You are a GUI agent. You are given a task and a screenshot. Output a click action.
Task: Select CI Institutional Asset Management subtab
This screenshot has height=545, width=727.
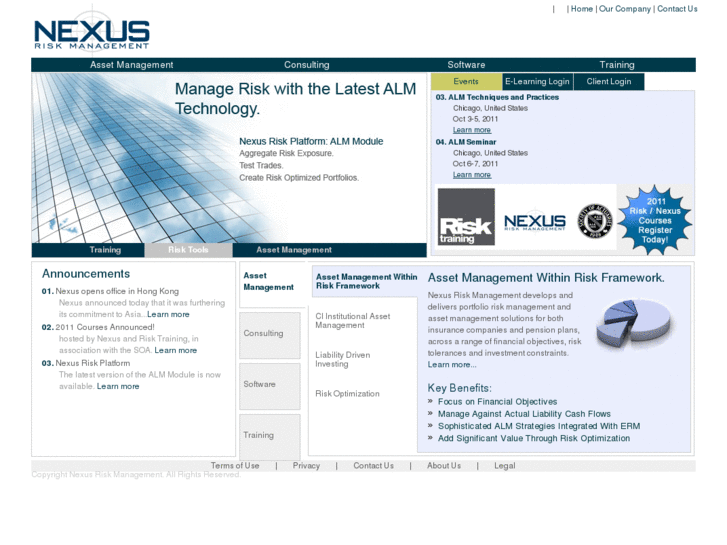point(353,321)
